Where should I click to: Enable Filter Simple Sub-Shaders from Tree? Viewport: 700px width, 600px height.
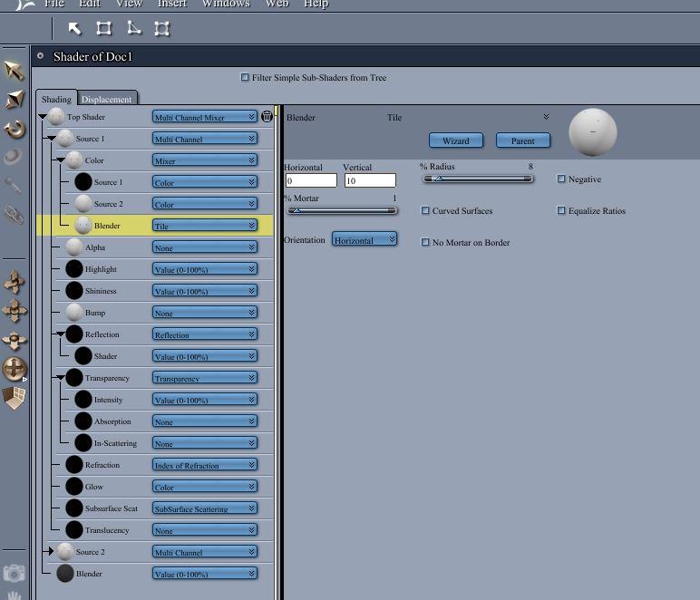[245, 77]
